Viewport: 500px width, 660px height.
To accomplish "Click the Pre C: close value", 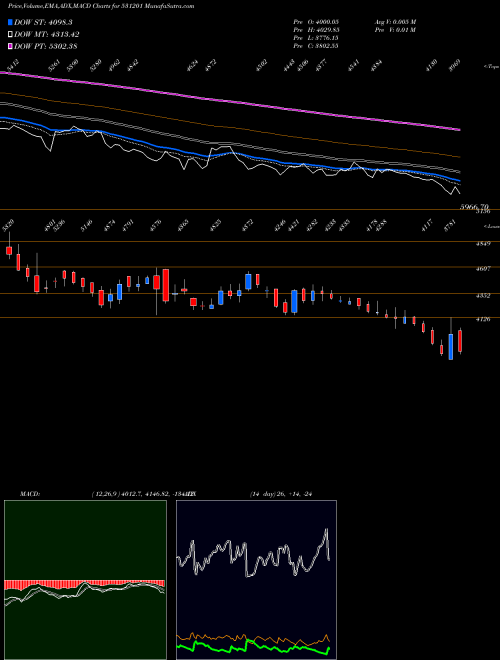I will [316, 46].
